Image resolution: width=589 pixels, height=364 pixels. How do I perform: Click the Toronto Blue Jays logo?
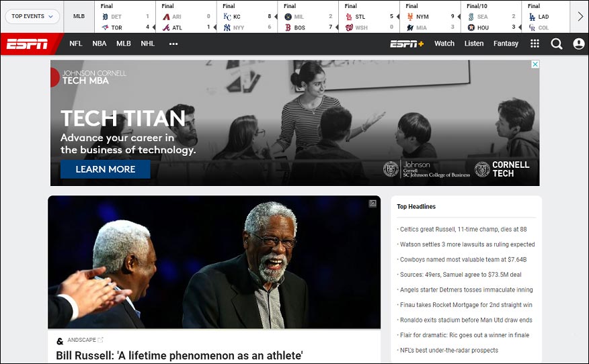pos(105,28)
